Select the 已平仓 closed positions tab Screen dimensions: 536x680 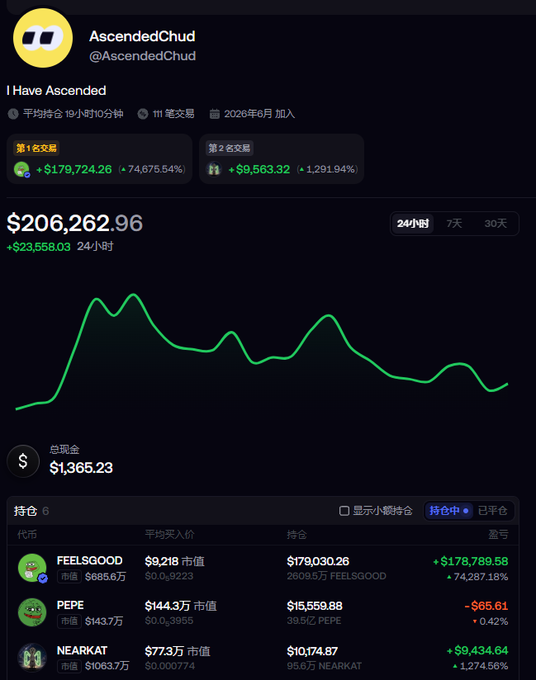pyautogui.click(x=492, y=511)
